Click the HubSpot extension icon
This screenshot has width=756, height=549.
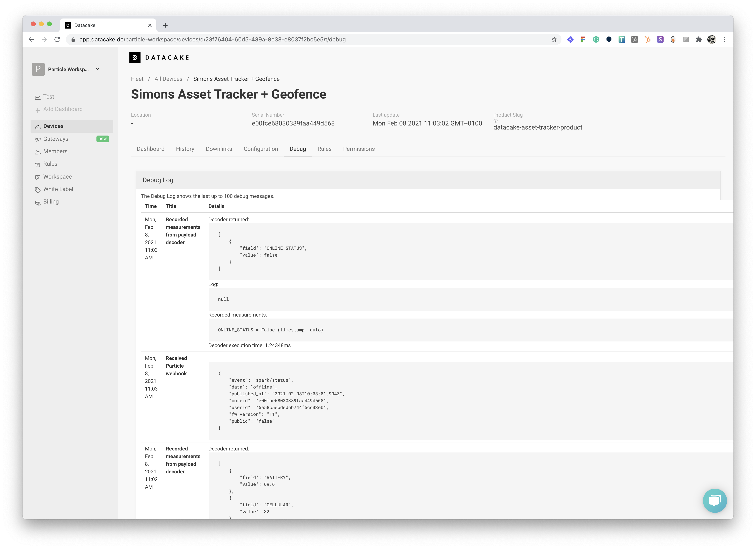[647, 39]
